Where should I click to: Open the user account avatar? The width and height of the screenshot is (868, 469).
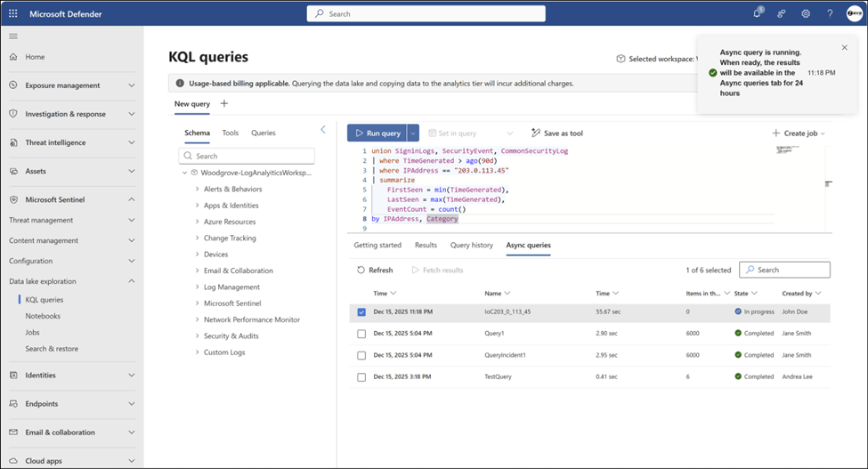854,14
